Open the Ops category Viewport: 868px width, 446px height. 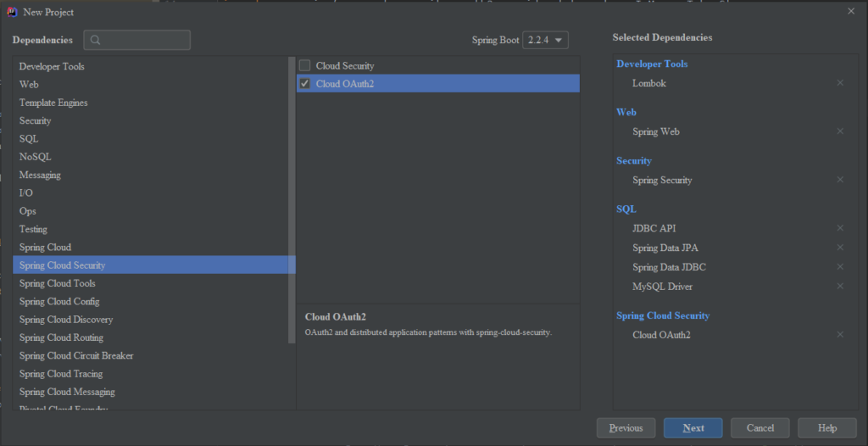[154, 211]
